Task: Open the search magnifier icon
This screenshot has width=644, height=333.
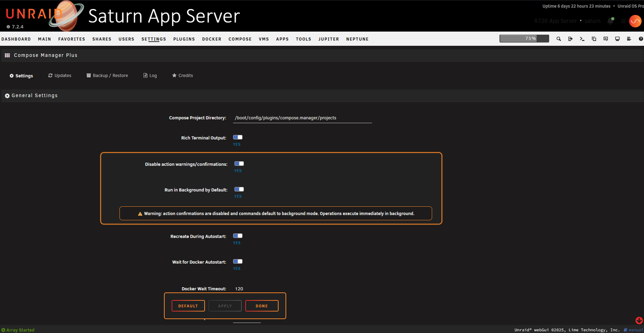Action: click(559, 39)
